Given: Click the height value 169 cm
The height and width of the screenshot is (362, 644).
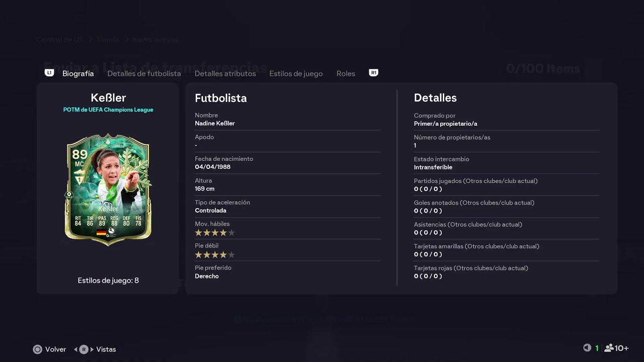Looking at the screenshot, I should click(x=204, y=189).
